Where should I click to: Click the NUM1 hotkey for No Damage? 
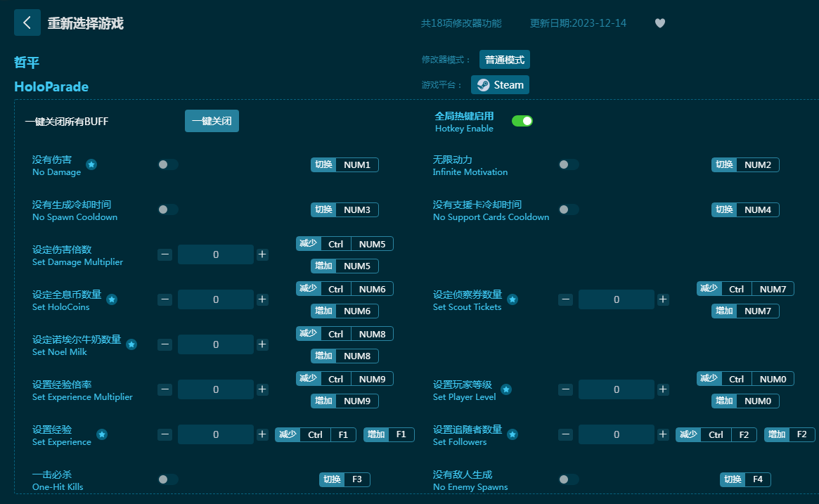point(344,164)
